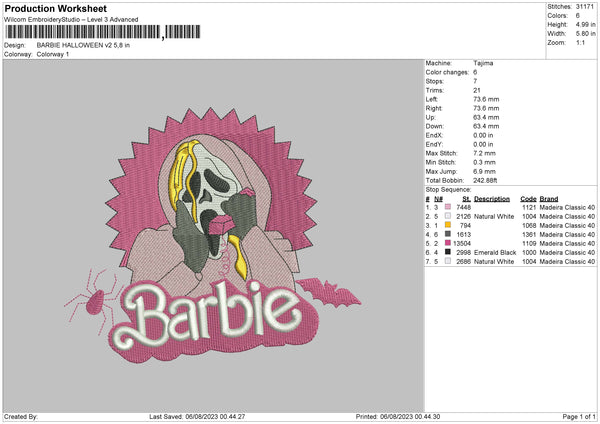Click the black swatch in stop 6
Image resolution: width=600 pixels, height=424 pixels.
(x=448, y=252)
